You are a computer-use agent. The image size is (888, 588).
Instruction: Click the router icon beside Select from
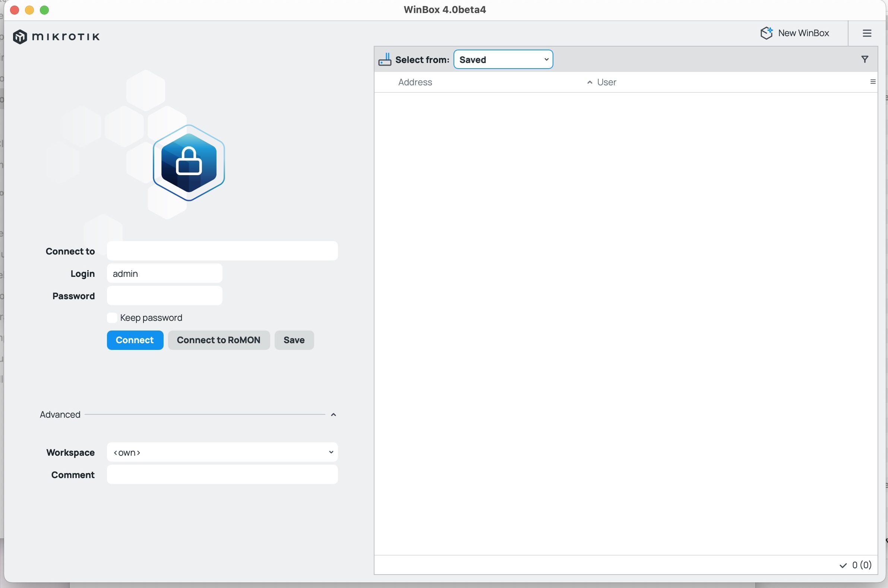click(x=385, y=59)
